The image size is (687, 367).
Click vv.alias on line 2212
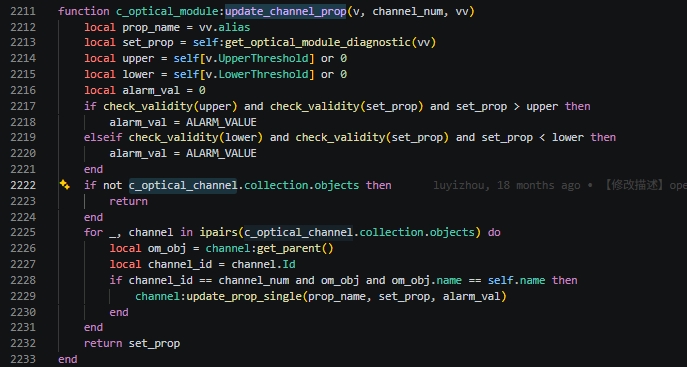(225, 27)
